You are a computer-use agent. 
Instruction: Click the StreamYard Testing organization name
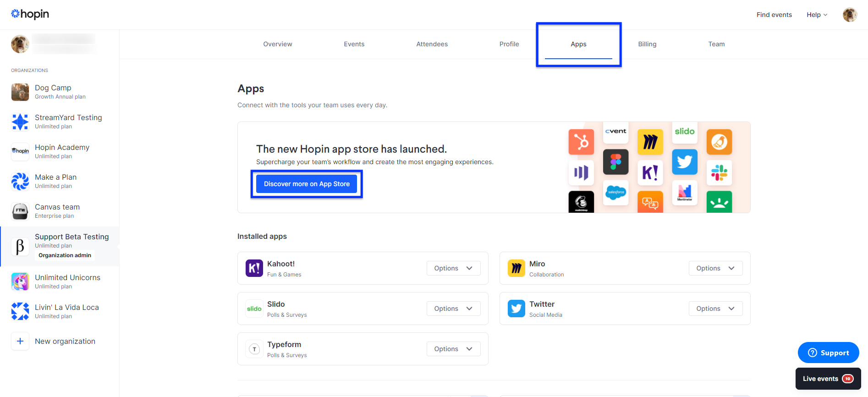coord(68,117)
